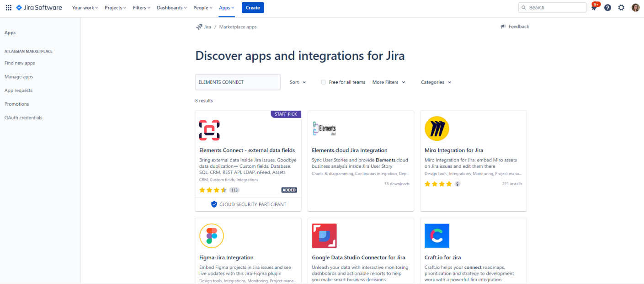The height and width of the screenshot is (284, 644).
Task: Click the Figma-Jira Integration logo
Action: pyautogui.click(x=212, y=236)
